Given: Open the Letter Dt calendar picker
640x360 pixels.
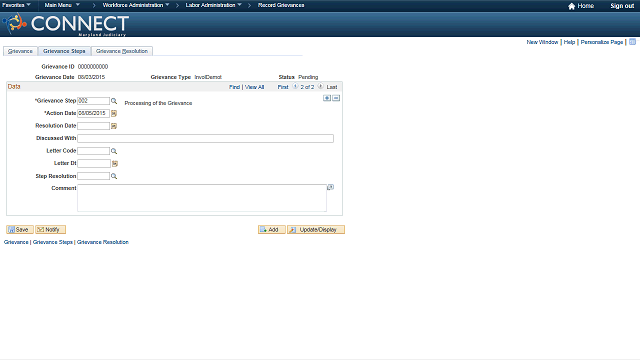Looking at the screenshot, I should [x=115, y=164].
